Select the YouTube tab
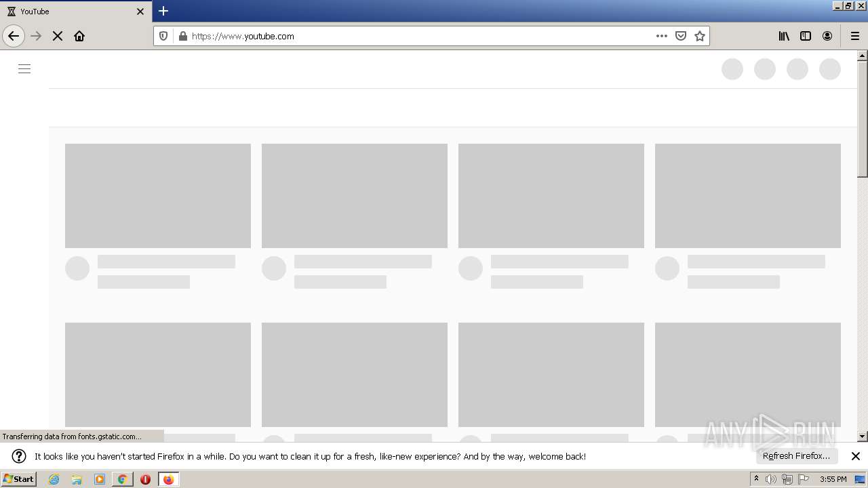Image resolution: width=868 pixels, height=488 pixels. 76,12
